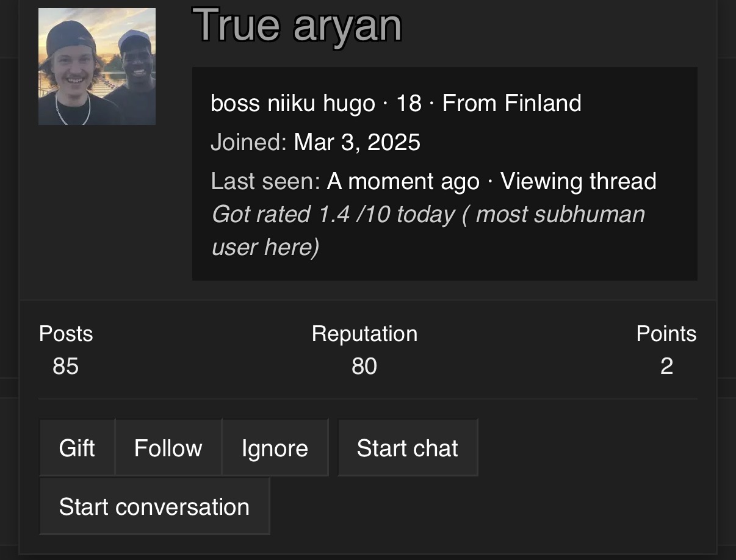Open the points value 2
The height and width of the screenshot is (560, 736).
pyautogui.click(x=666, y=366)
